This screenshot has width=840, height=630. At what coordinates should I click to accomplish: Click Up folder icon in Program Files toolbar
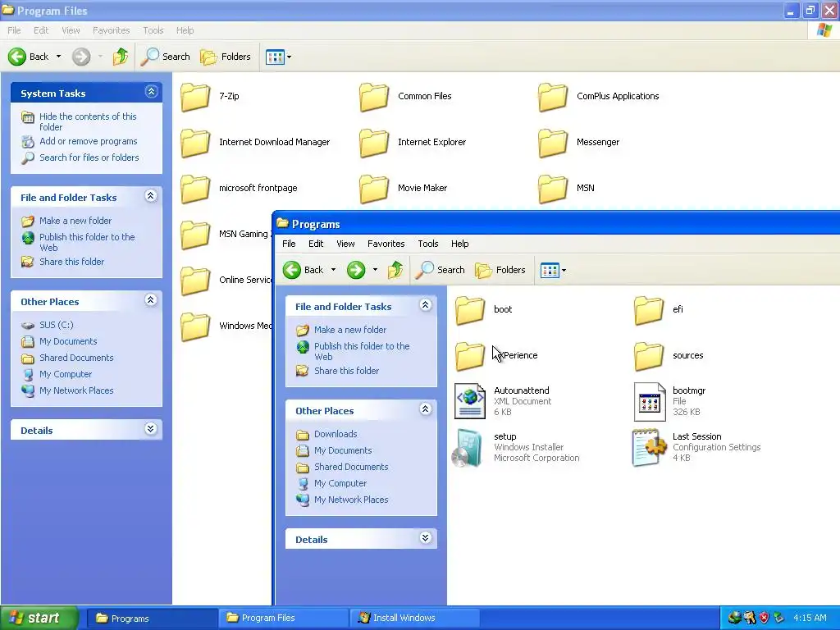[x=121, y=57]
